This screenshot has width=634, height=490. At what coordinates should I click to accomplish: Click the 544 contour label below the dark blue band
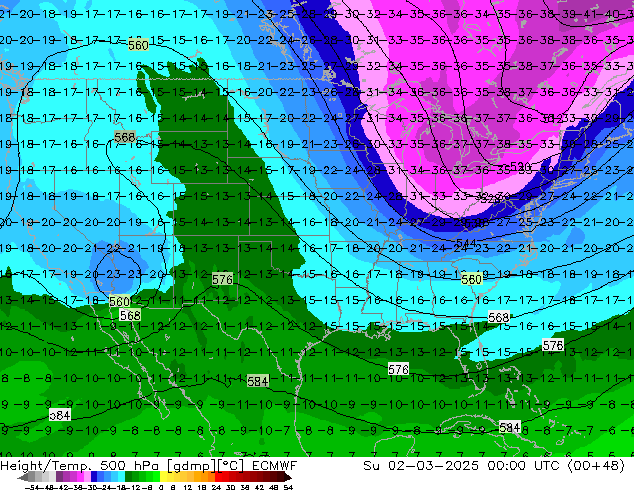466,243
